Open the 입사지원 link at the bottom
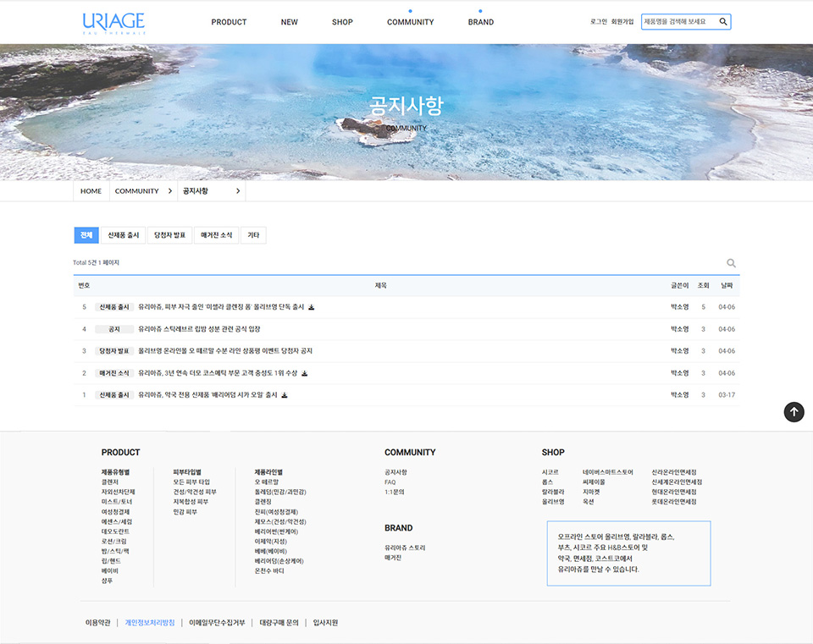The height and width of the screenshot is (644, 813). pos(325,623)
